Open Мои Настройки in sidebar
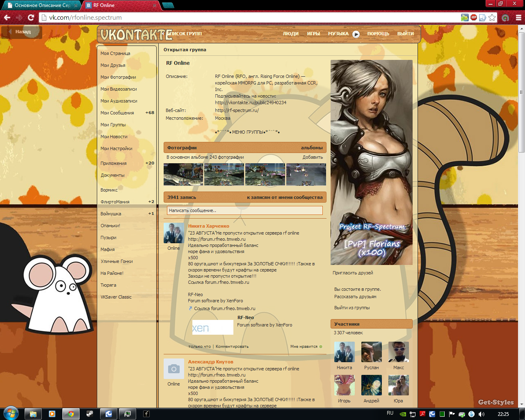Screen dimensions: 525x420 tap(116, 148)
